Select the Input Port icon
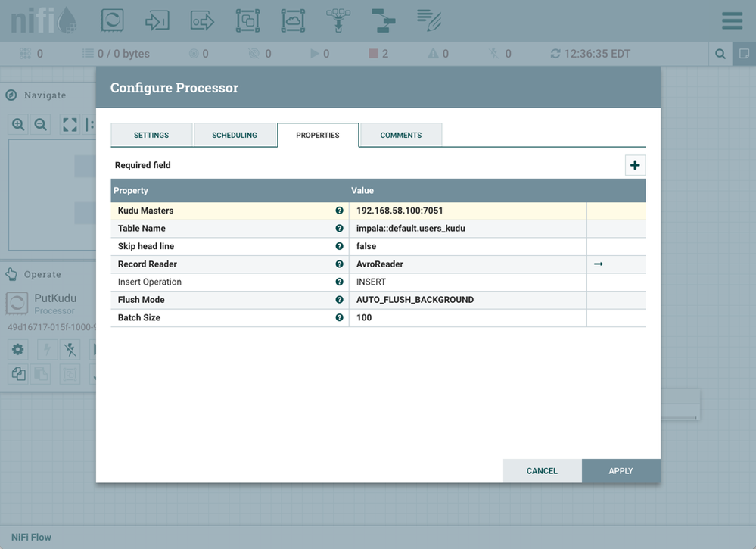Screen dimensions: 756x549 (157, 20)
